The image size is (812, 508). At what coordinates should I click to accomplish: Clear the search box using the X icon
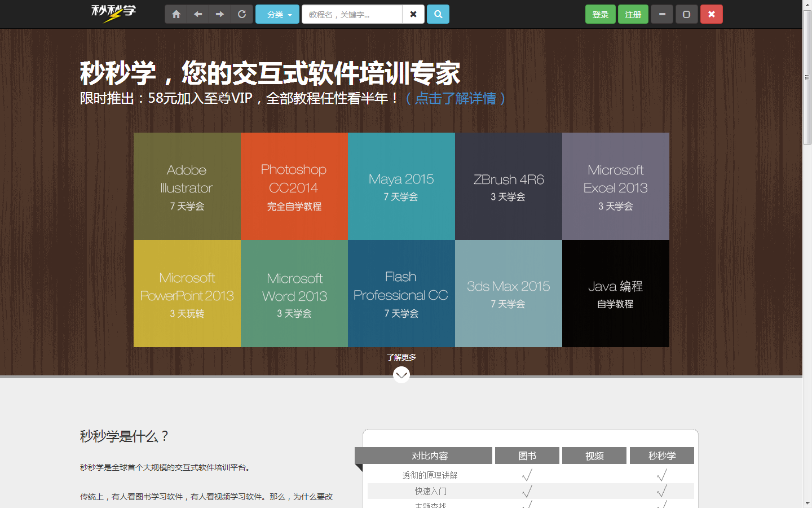(x=413, y=14)
